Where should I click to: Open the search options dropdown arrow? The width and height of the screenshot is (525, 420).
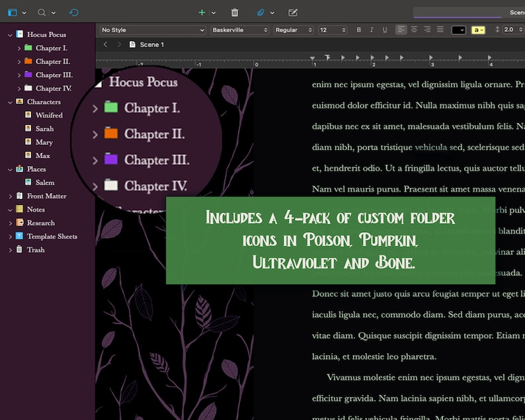coord(54,13)
